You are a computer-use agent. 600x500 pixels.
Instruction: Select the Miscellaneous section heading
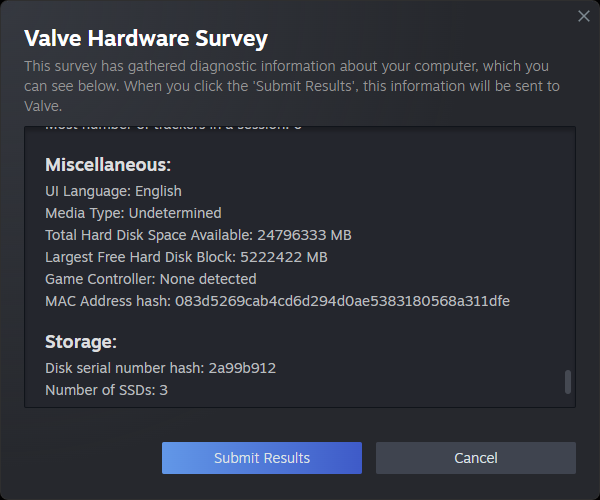pos(108,165)
